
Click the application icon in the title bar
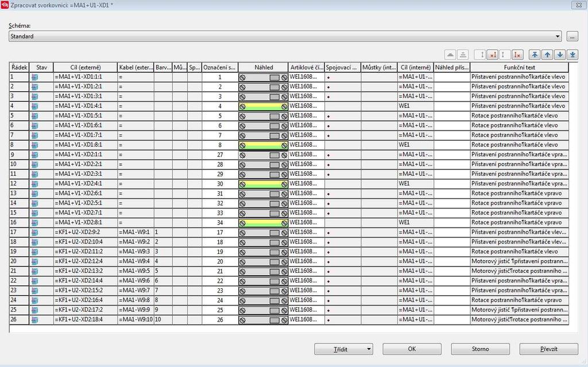(x=5, y=5)
